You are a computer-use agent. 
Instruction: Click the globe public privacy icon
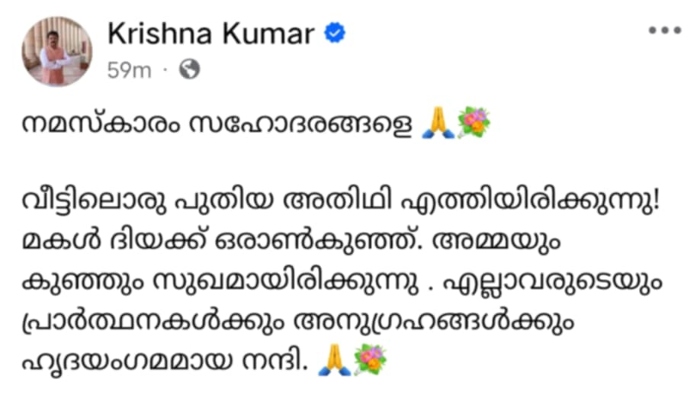190,70
